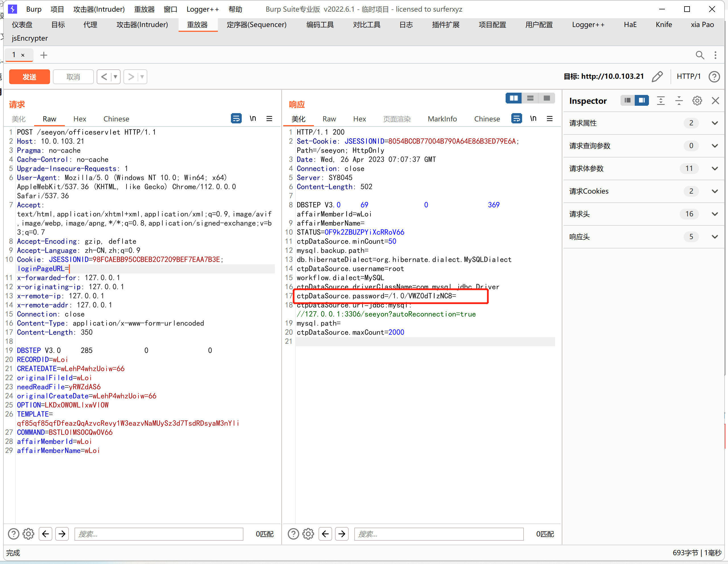Screen dimensions: 728x564
Task: Open the previous-history dropdown arrow
Action: point(115,77)
